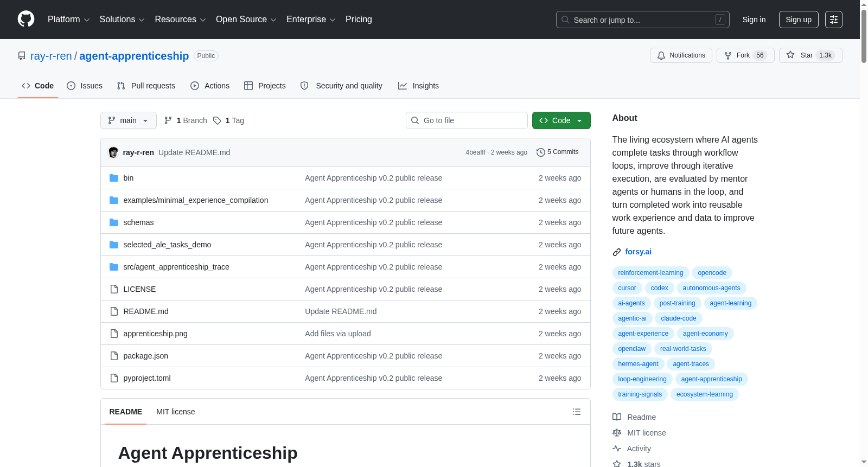Open the green Code dropdown button
Viewport: 868px width, 467px height.
561,120
